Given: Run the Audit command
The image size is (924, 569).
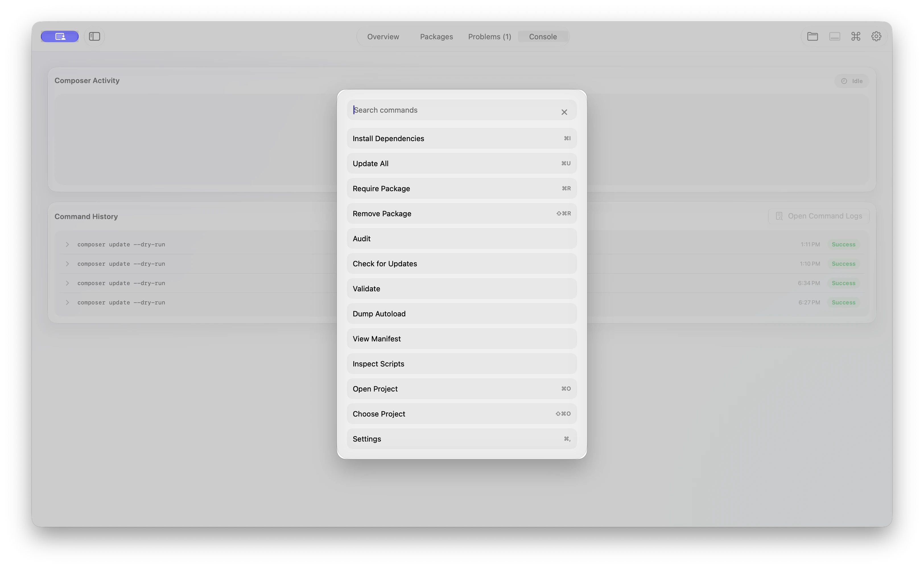Looking at the screenshot, I should pyautogui.click(x=462, y=239).
